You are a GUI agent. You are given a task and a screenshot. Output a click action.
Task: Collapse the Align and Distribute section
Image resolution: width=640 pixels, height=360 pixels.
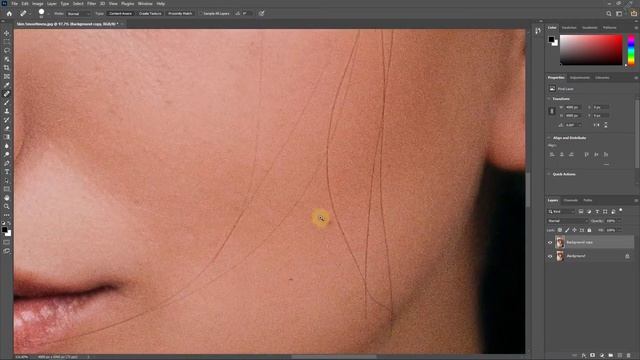pyautogui.click(x=549, y=138)
